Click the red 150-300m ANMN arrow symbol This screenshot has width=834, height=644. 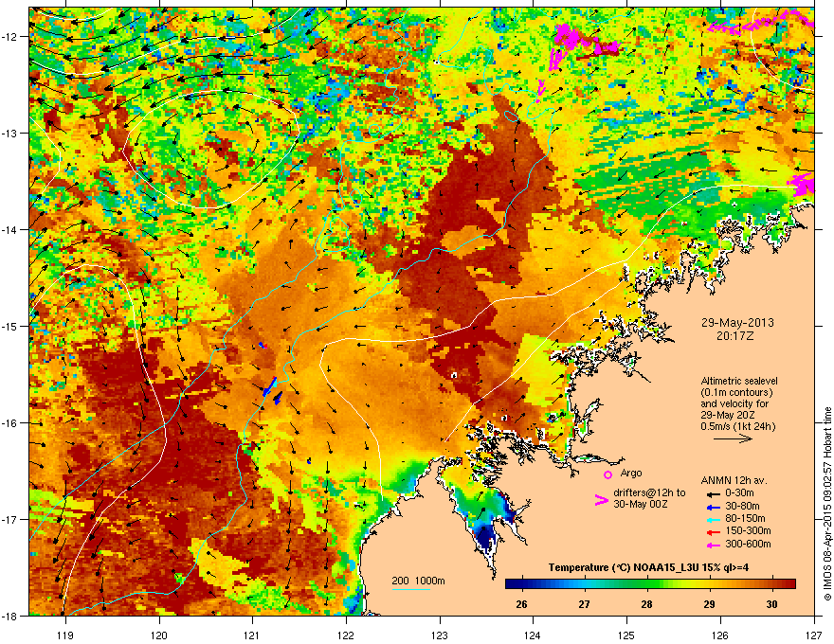[x=714, y=532]
